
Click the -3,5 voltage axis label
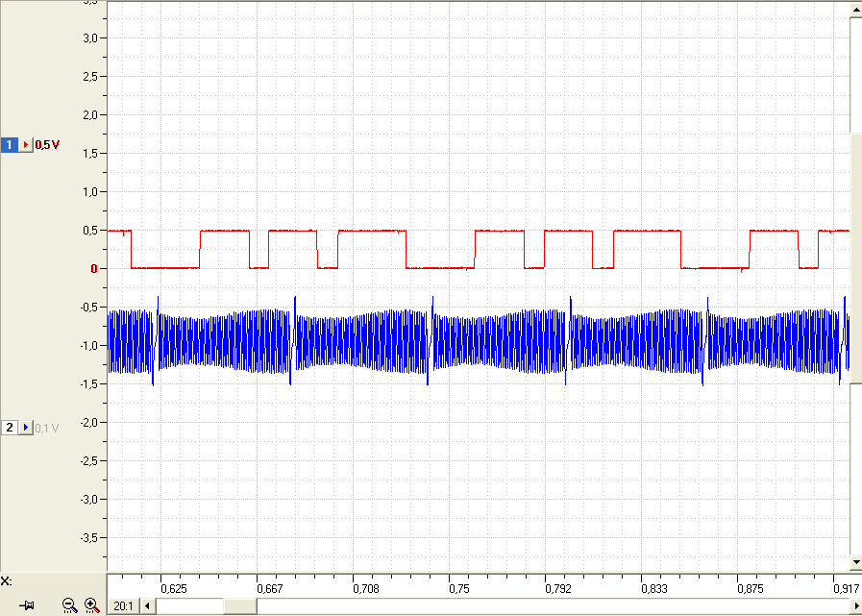point(89,538)
